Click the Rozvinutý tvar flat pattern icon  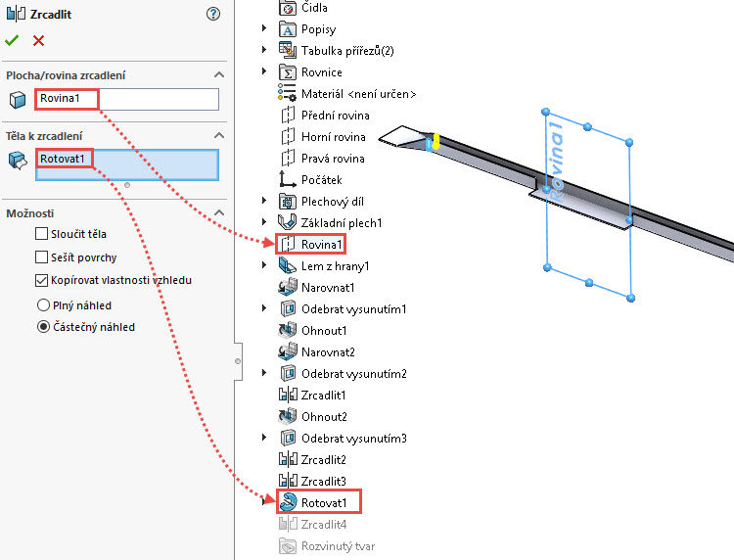288,546
